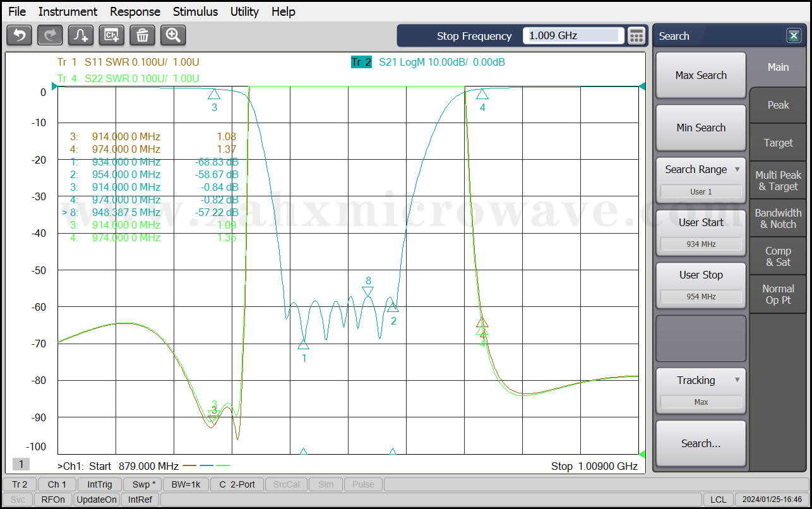Image resolution: width=812 pixels, height=509 pixels.
Task: Close the Search panel
Action: click(794, 36)
